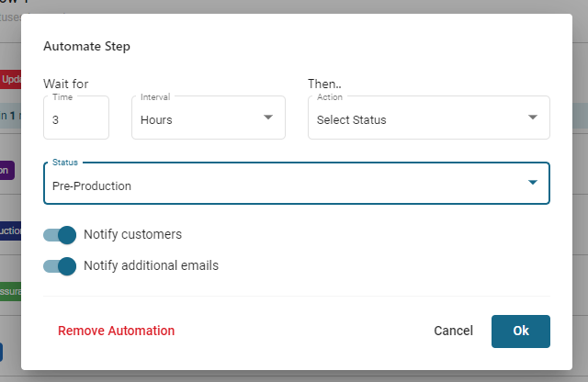This screenshot has height=382, width=588.
Task: Click Remove Automation link
Action: point(117,331)
